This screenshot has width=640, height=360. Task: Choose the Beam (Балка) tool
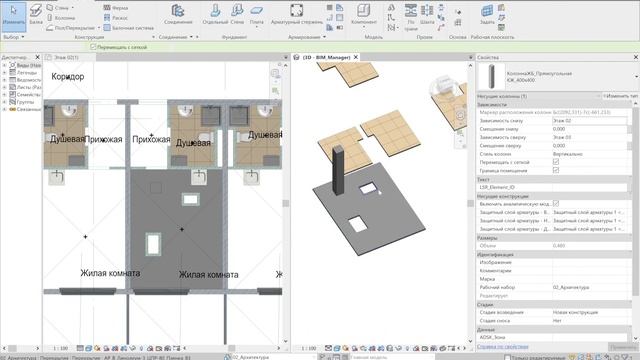(36, 14)
